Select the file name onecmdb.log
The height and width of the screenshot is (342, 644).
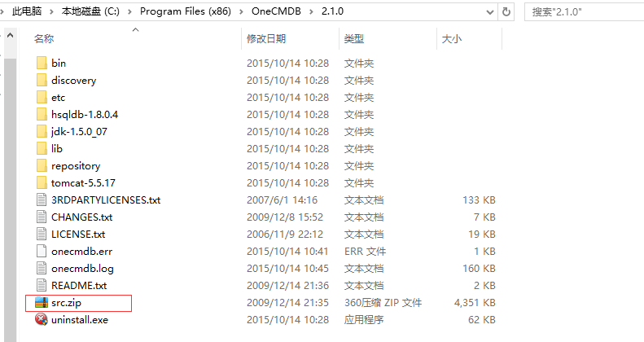82,269
